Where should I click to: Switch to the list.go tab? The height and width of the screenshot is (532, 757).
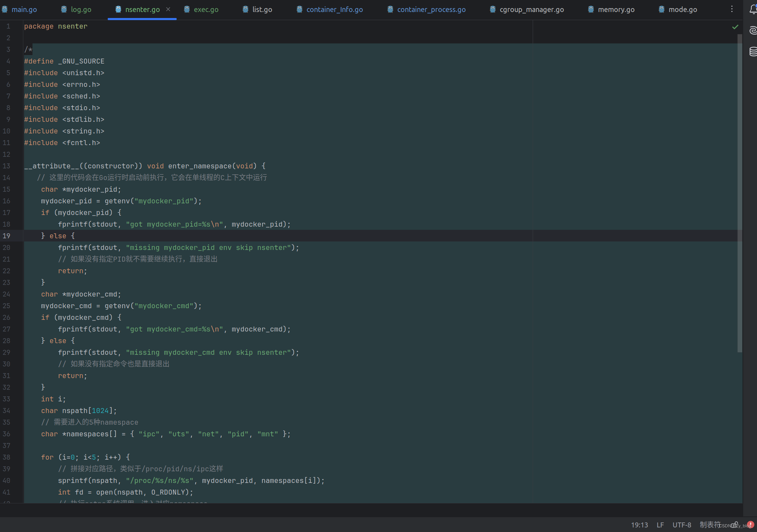pyautogui.click(x=258, y=10)
